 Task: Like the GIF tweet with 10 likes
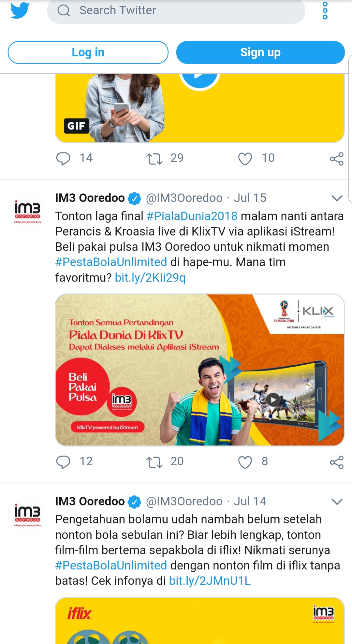pos(245,159)
